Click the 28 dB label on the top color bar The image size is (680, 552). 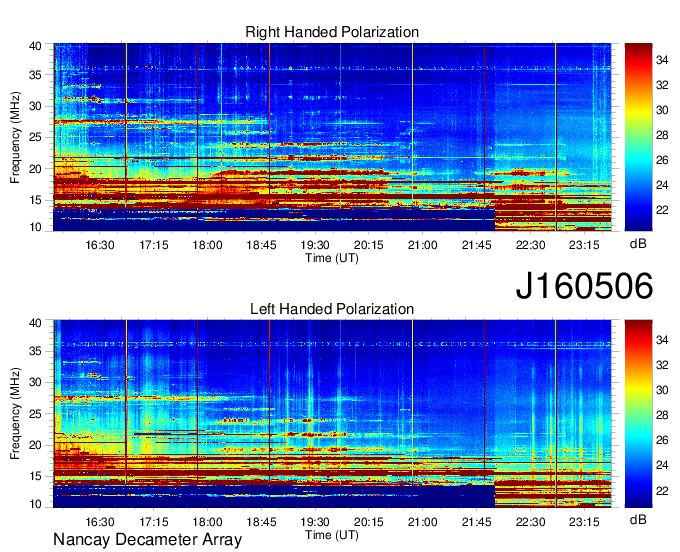click(662, 135)
